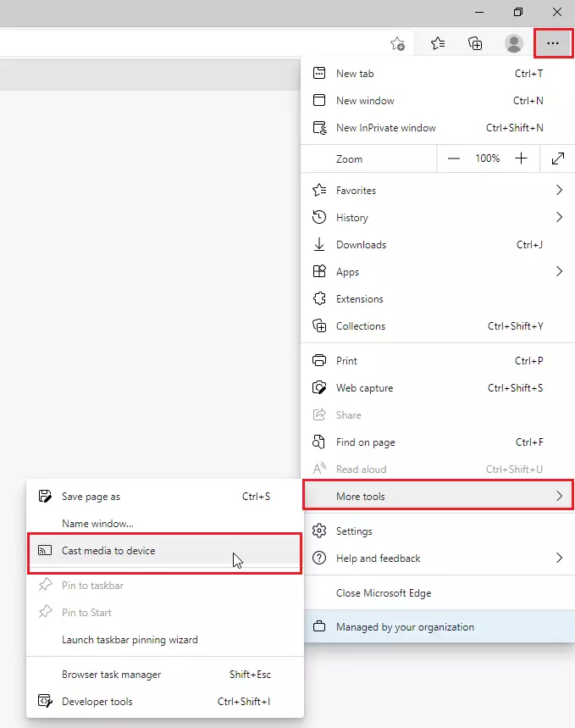
Task: Expand the Help and feedback submenu arrow
Action: [x=559, y=558]
